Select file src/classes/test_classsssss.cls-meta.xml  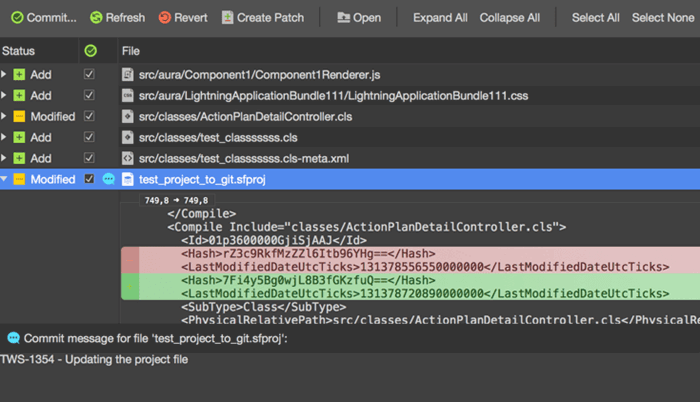coord(244,159)
